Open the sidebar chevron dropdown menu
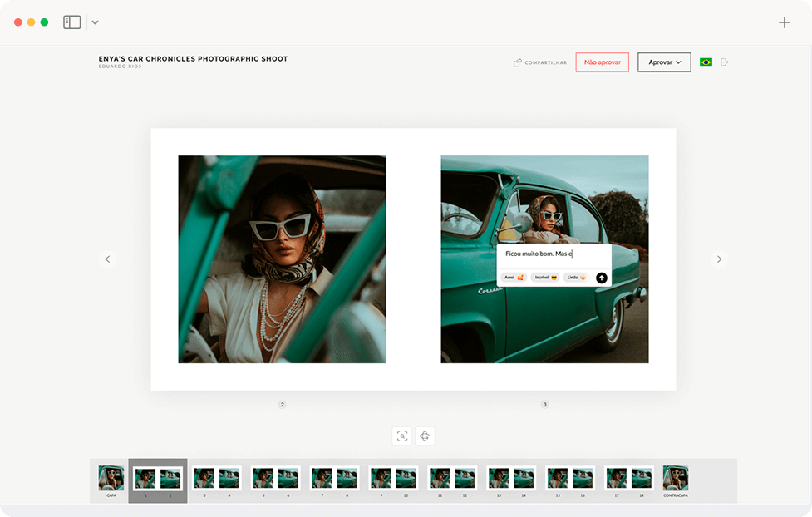The height and width of the screenshot is (517, 812). point(95,22)
